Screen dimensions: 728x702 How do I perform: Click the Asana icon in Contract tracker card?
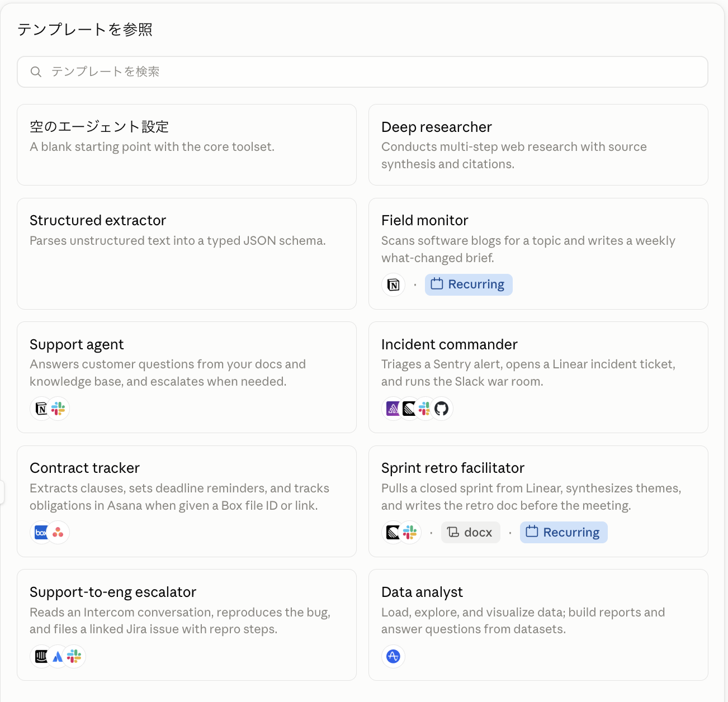58,533
